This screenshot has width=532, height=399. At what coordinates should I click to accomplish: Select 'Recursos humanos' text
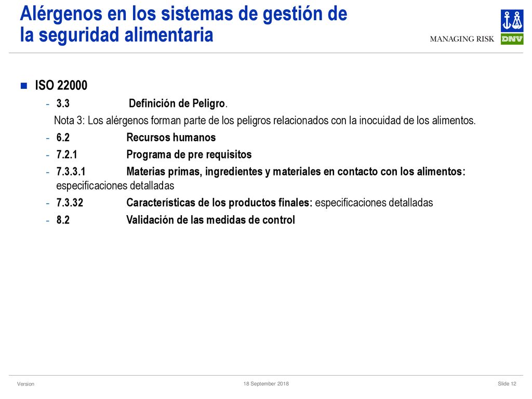pos(171,137)
